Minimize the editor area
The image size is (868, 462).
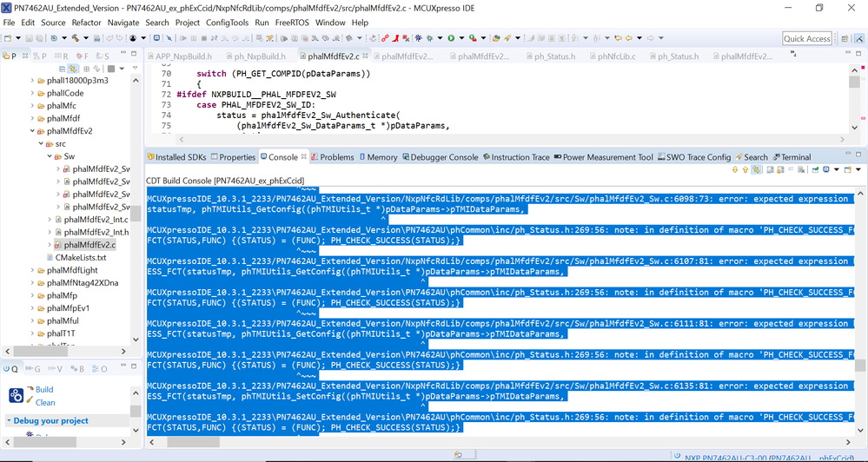pos(847,53)
